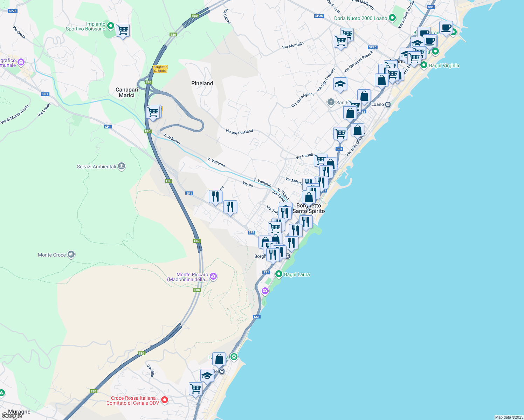
Task: Open the rightmost coffee cup marker in Loano
Action: point(446,28)
